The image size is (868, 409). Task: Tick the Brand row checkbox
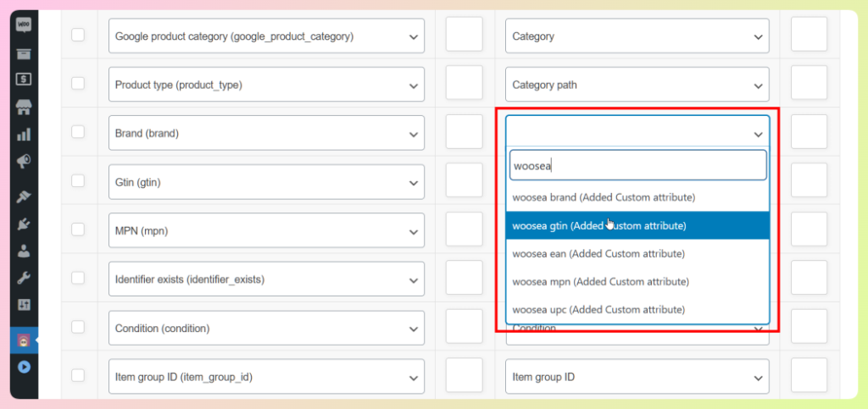(78, 131)
